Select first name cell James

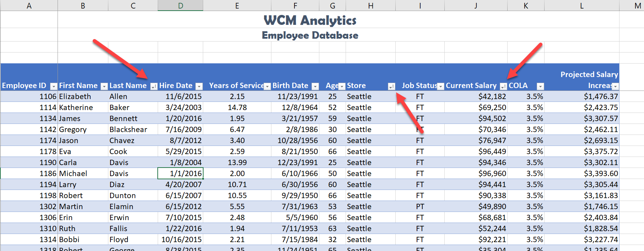[83, 119]
